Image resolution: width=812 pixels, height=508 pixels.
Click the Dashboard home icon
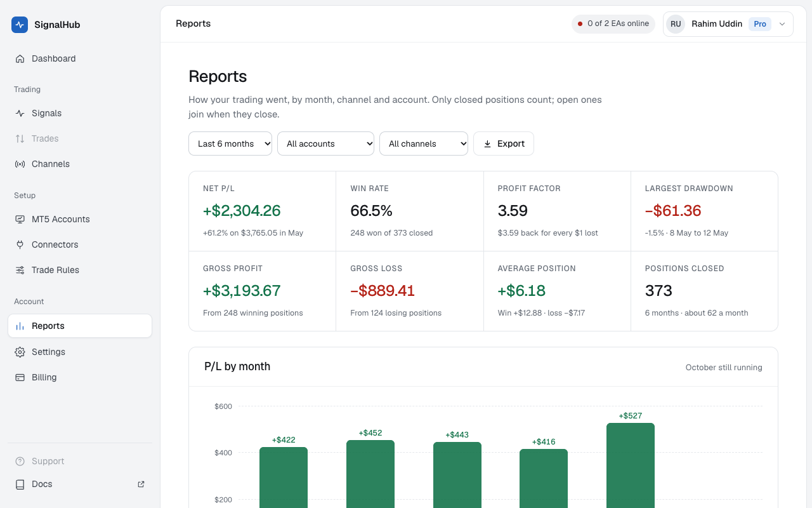20,58
